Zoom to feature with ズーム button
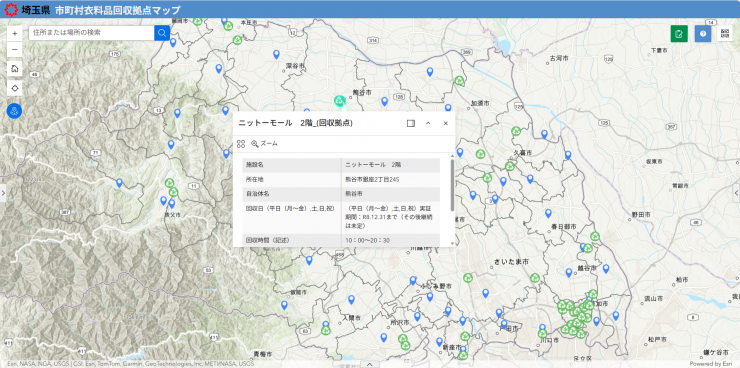 264,143
